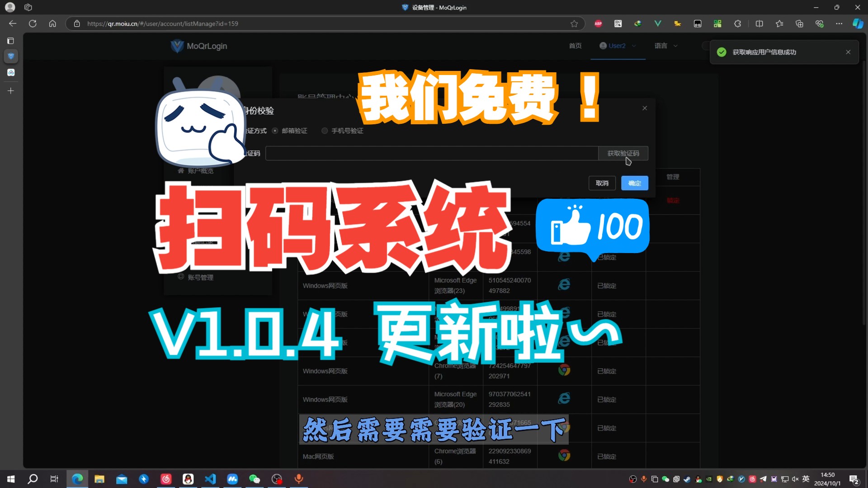Click the MoQrLogin site logo
Image resolution: width=868 pixels, height=488 pixels.
pos(198,46)
